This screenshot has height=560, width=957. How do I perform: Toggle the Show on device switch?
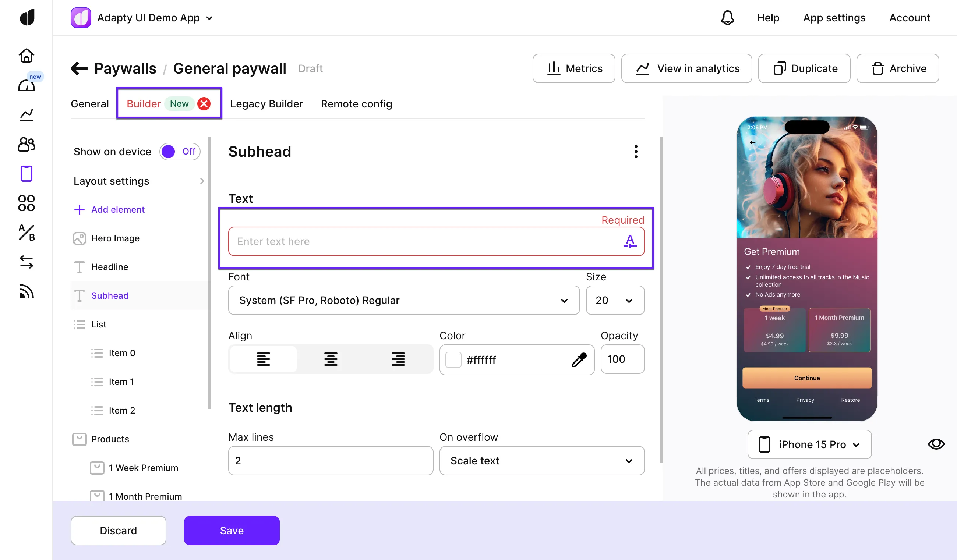point(180,152)
